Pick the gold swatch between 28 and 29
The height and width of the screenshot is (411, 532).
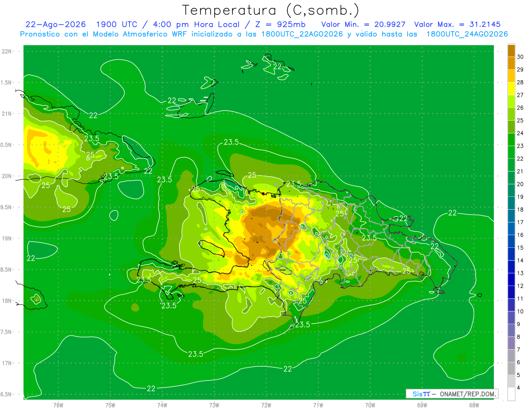511,76
